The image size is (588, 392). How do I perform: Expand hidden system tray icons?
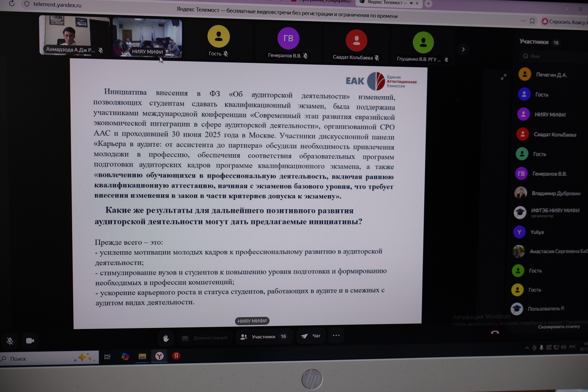pos(527,348)
